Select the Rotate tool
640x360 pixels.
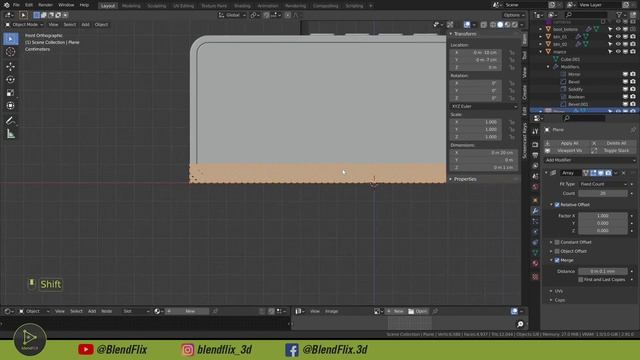[x=11, y=79]
